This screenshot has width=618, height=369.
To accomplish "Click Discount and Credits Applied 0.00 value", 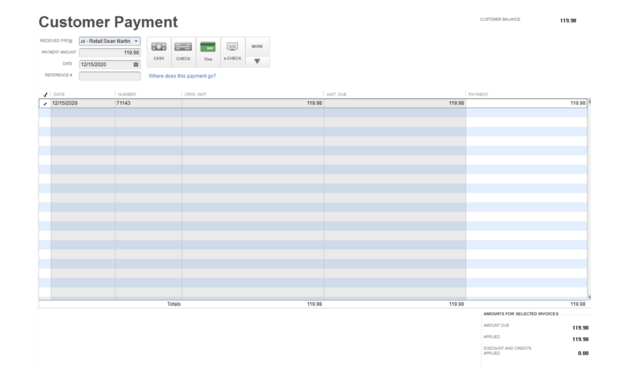I will [x=583, y=353].
